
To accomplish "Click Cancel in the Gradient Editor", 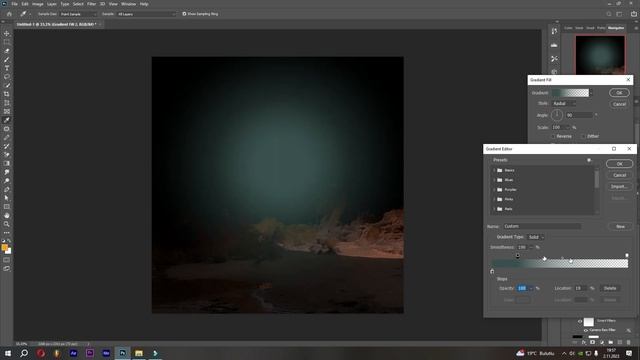I will [x=620, y=175].
